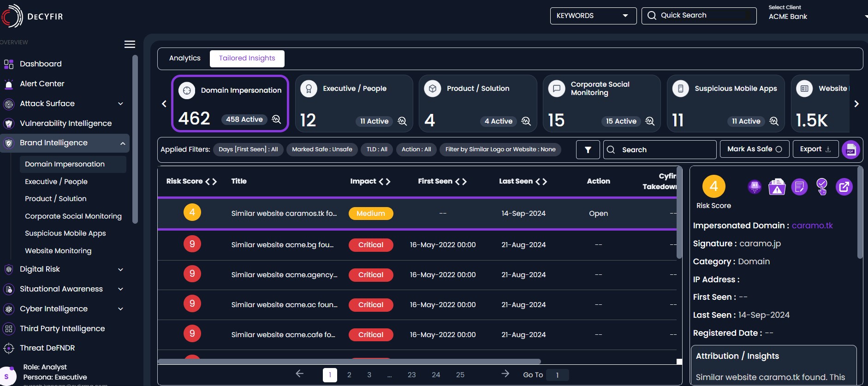Image resolution: width=868 pixels, height=386 pixels.
Task: Toggle Risk Score column sort arrows
Action: 211,182
